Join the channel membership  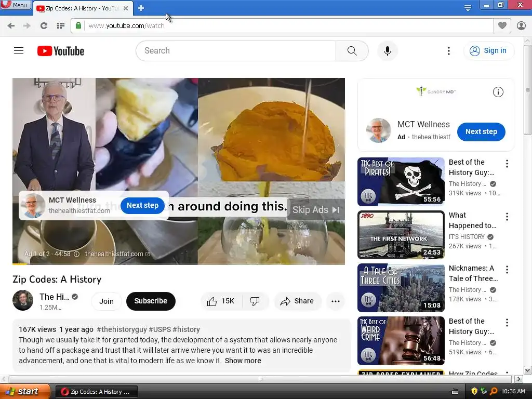[x=106, y=301]
